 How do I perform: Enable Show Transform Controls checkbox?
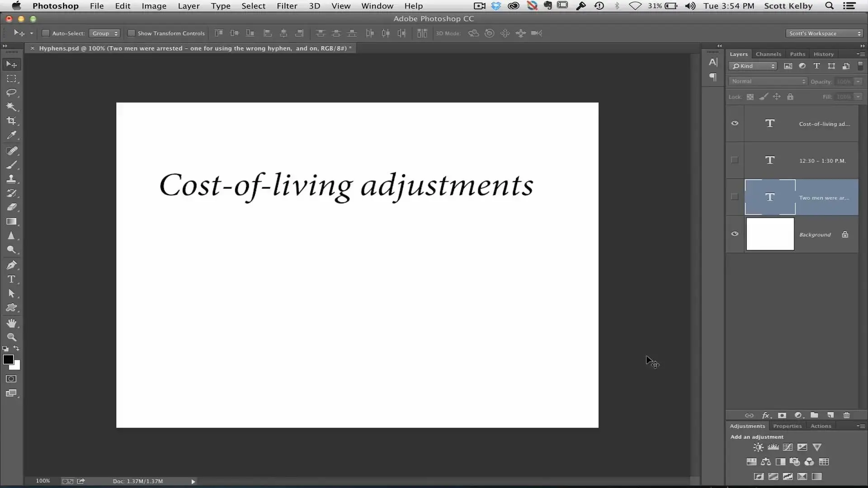(131, 33)
